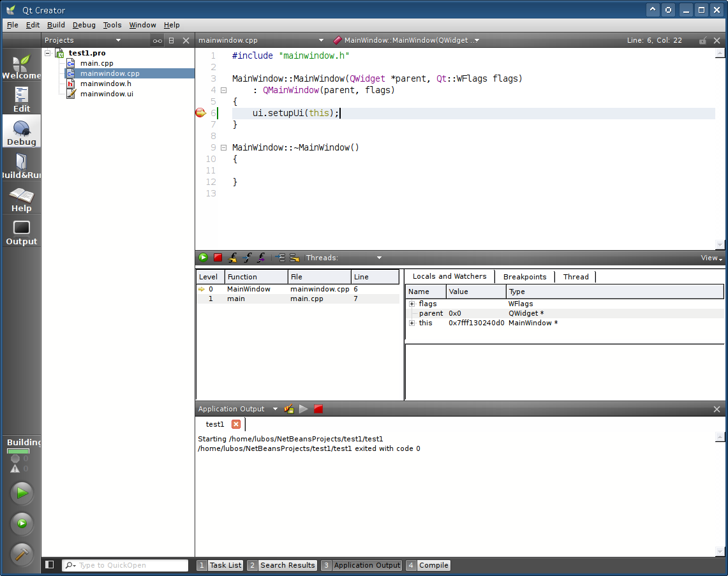Fold constructor code block at line 4
728x576 pixels.
tap(223, 90)
